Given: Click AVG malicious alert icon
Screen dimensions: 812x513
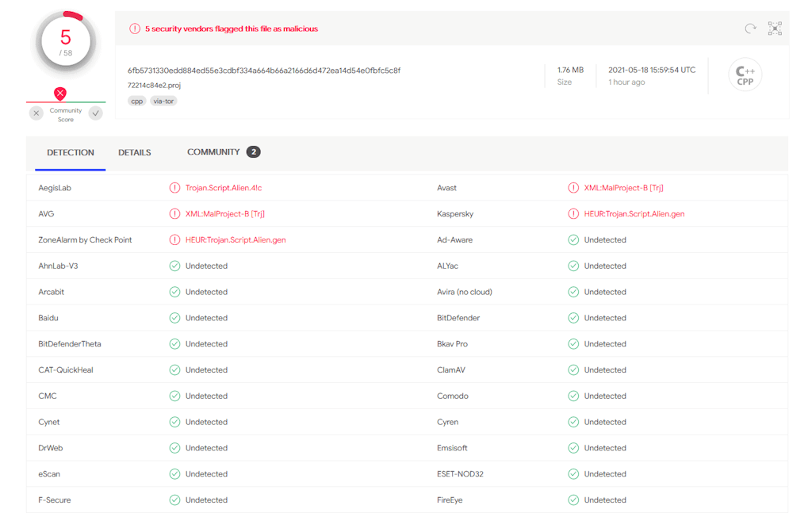Looking at the screenshot, I should [174, 214].
